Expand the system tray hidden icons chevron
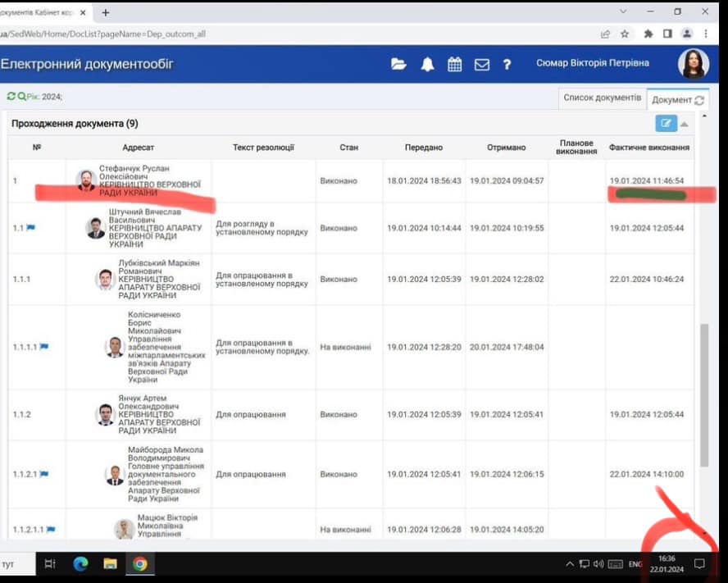 click(x=570, y=564)
